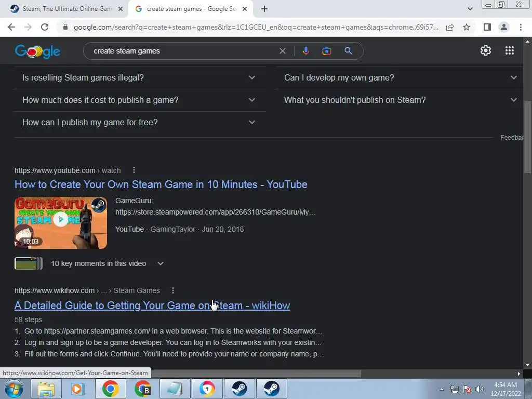This screenshot has width=532, height=399.
Task: Start voice search with the microphone
Action: (x=305, y=51)
